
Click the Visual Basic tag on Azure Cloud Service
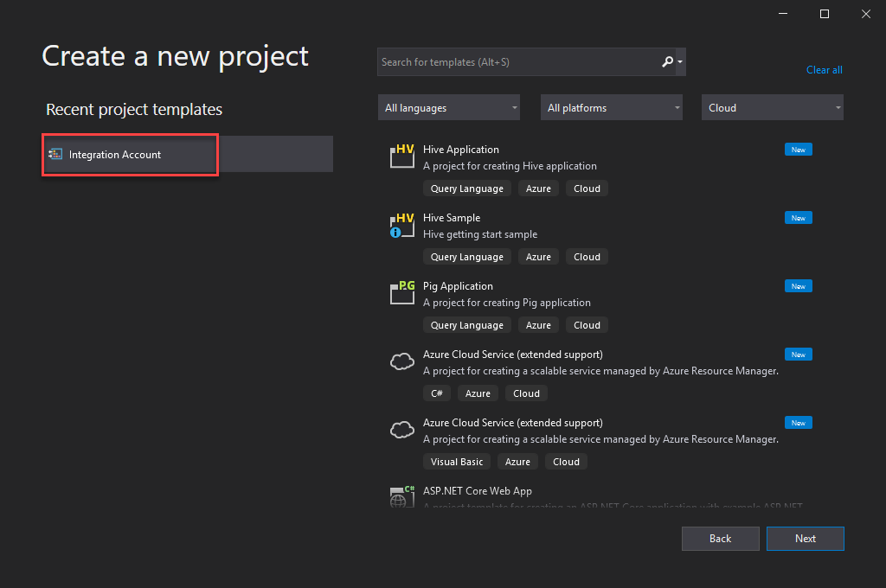(457, 462)
